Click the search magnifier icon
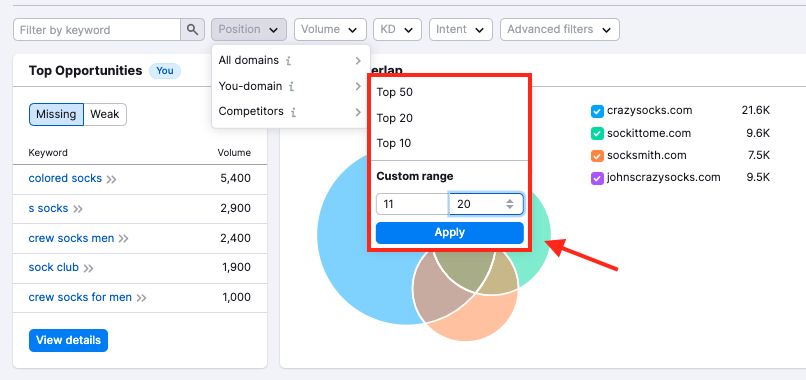Image resolution: width=806 pixels, height=380 pixels. pos(192,30)
